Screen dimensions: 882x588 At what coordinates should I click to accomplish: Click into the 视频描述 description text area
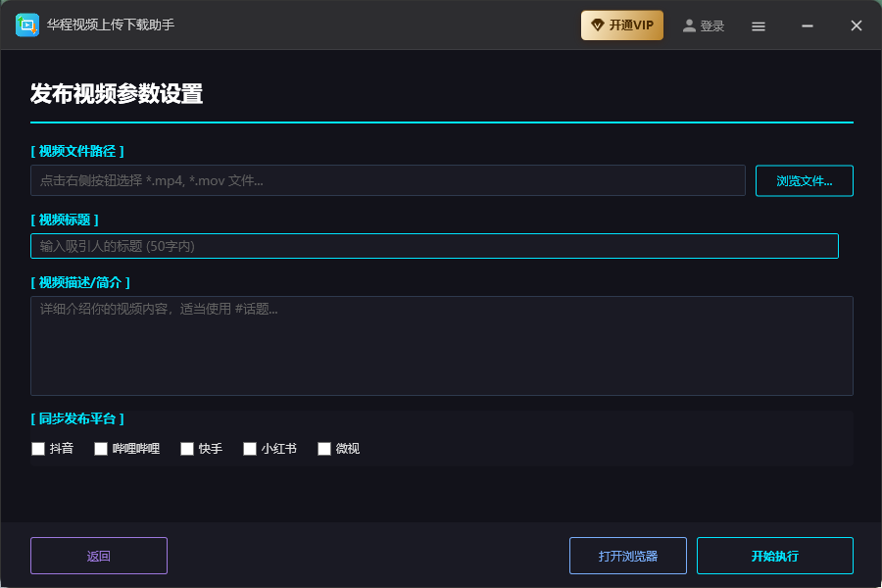click(442, 346)
